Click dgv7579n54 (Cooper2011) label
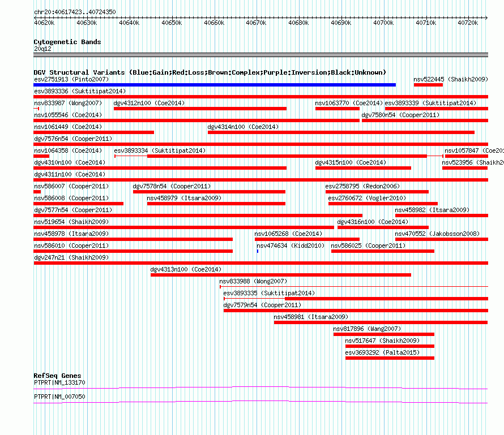 pos(262,305)
